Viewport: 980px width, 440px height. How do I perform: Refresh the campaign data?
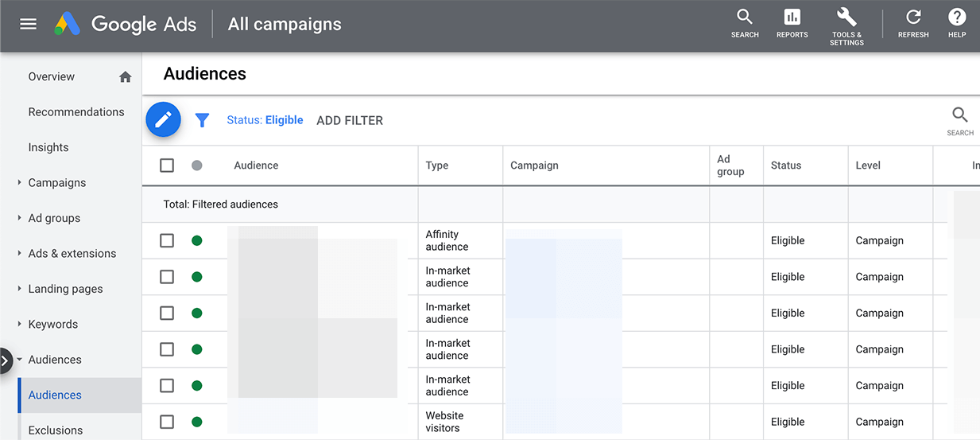913,24
